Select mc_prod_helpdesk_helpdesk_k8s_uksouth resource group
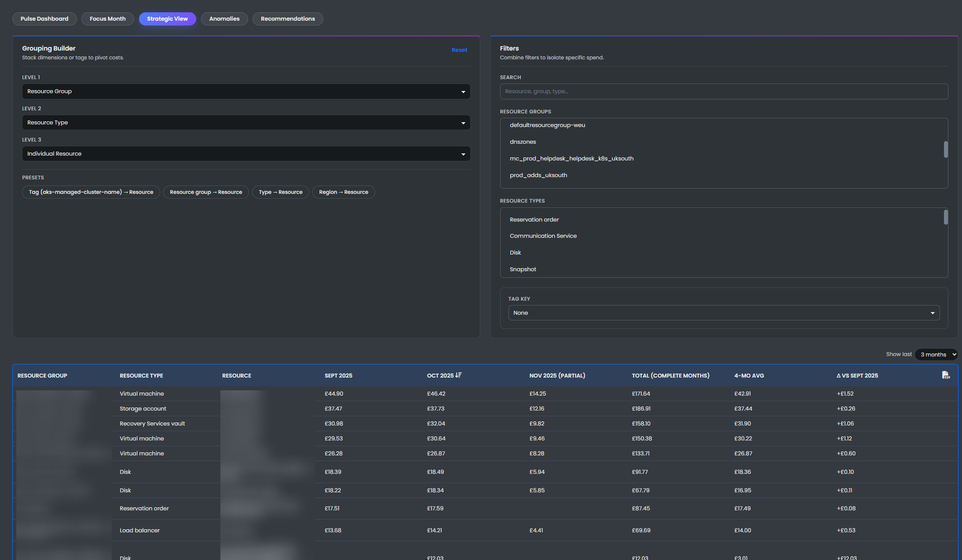The width and height of the screenshot is (962, 560). [571, 159]
